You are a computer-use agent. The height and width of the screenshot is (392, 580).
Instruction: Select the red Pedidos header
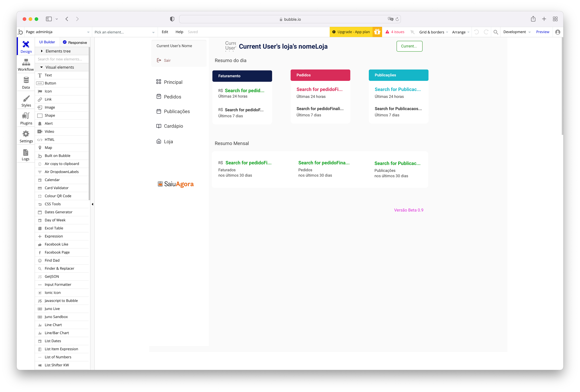(320, 75)
